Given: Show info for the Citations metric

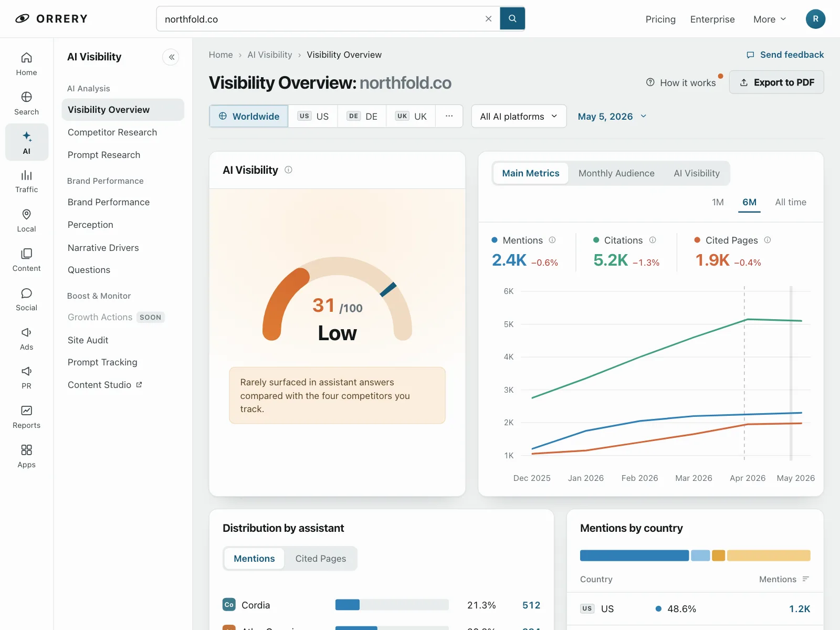Looking at the screenshot, I should tap(653, 240).
